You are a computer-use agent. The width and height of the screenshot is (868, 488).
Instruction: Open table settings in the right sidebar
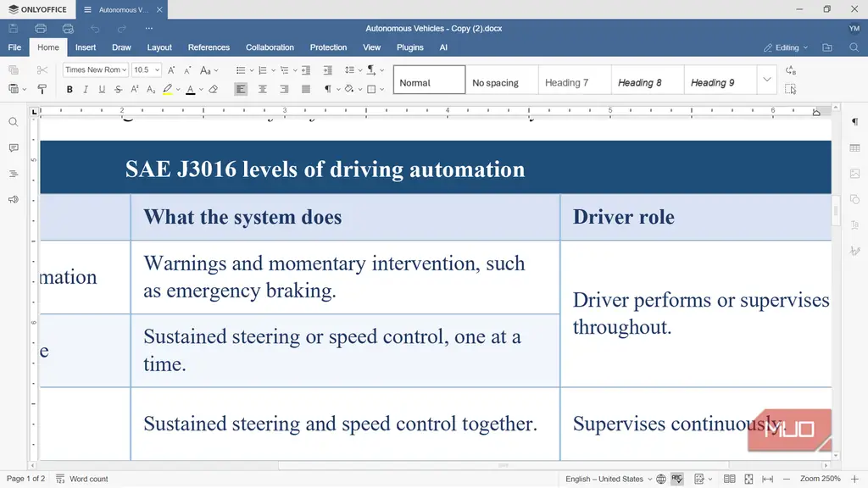[854, 147]
